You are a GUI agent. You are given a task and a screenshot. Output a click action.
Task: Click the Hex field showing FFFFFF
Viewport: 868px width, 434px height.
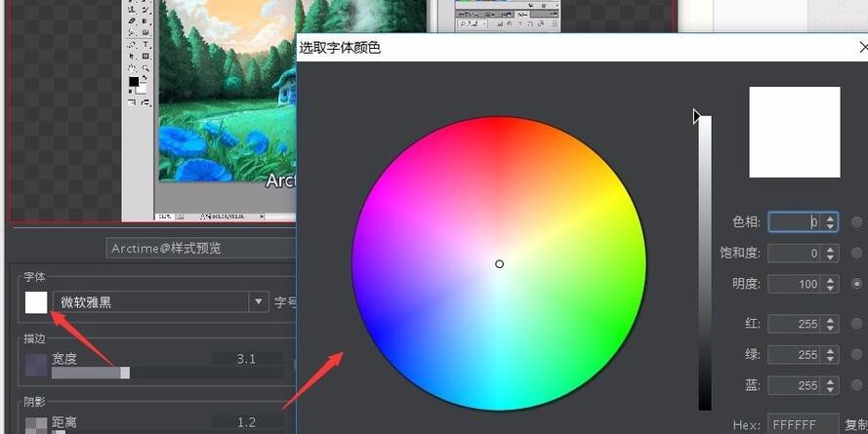click(804, 424)
